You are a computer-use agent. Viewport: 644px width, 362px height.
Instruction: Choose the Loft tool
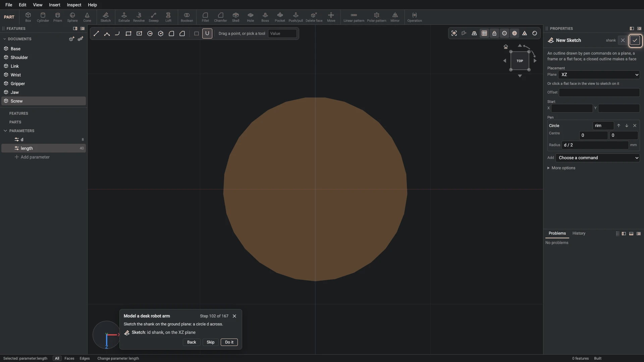168,17
